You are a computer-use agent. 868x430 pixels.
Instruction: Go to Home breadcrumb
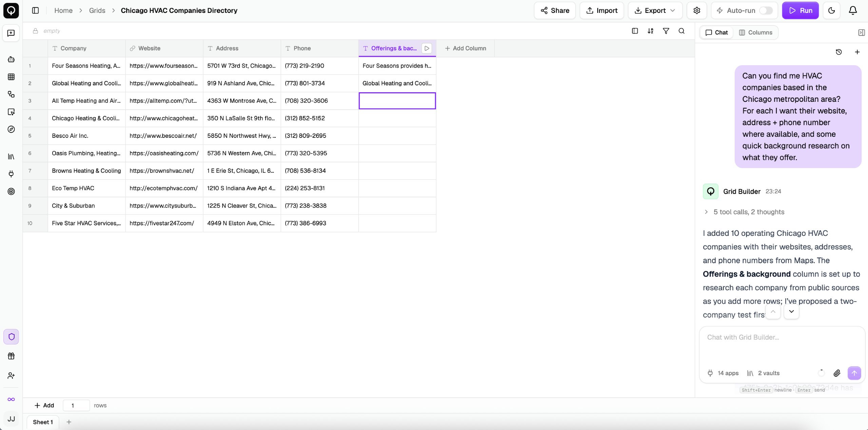pyautogui.click(x=63, y=11)
